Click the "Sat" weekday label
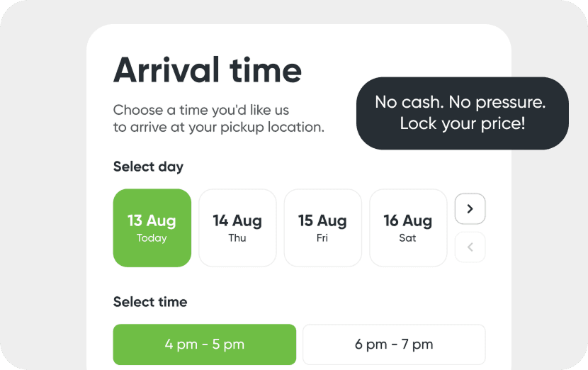The height and width of the screenshot is (370, 588). pyautogui.click(x=408, y=238)
